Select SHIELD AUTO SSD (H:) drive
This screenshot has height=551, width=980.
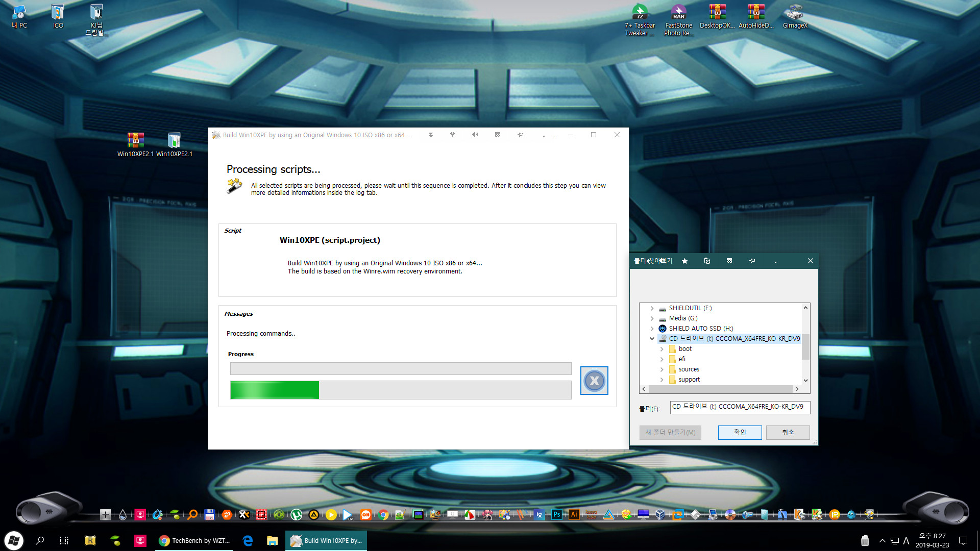point(701,329)
